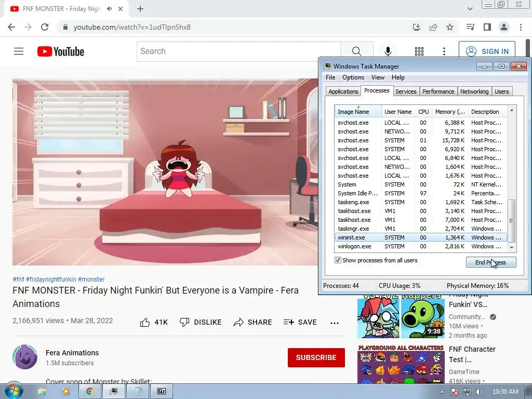
Task: Click the process list scroll down arrow
Action: point(512,247)
